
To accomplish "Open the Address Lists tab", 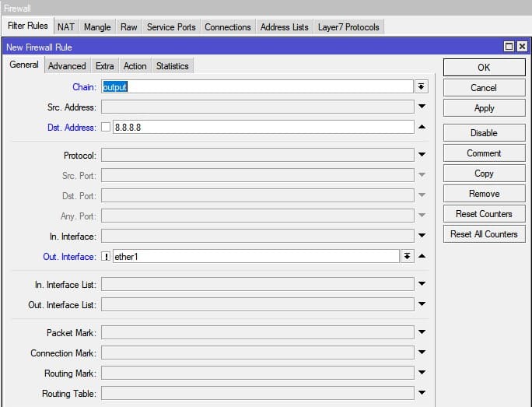I will click(285, 27).
